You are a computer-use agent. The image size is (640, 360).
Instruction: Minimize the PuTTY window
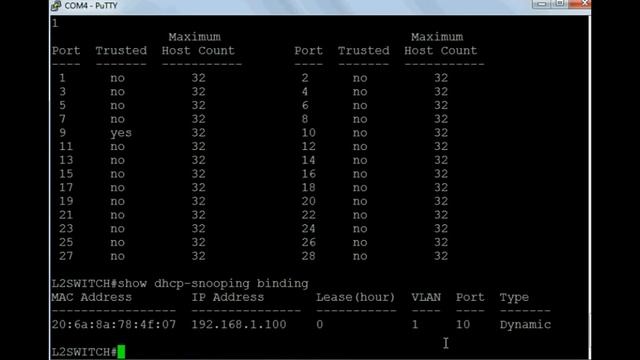pyautogui.click(x=541, y=4)
